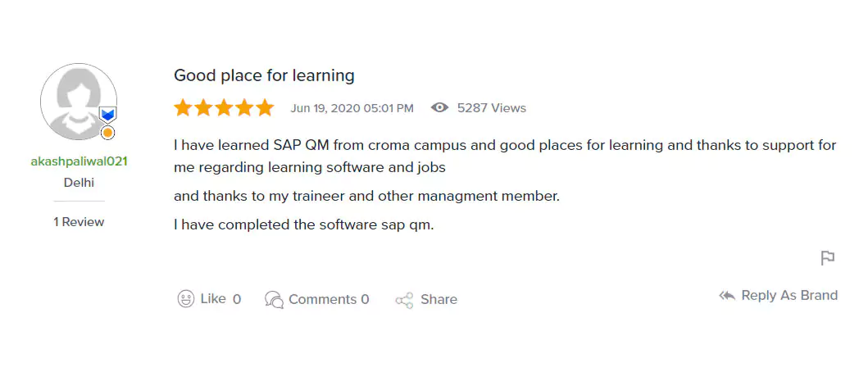868x372 pixels.
Task: Click the Comments speech bubble icon
Action: (274, 300)
